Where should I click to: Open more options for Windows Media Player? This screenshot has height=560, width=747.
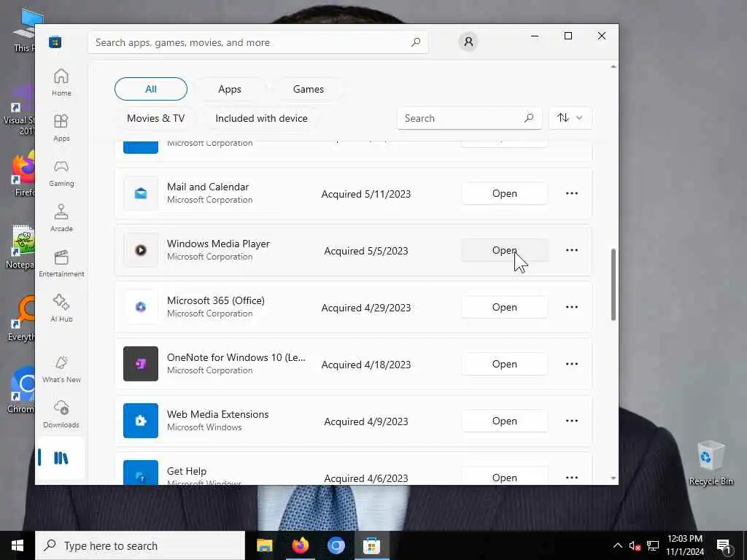click(x=572, y=250)
